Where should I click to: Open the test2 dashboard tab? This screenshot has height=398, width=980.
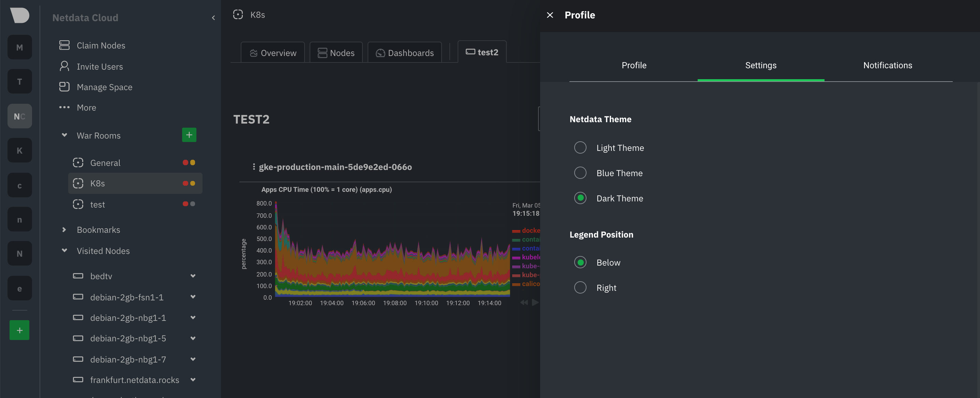coord(482,52)
